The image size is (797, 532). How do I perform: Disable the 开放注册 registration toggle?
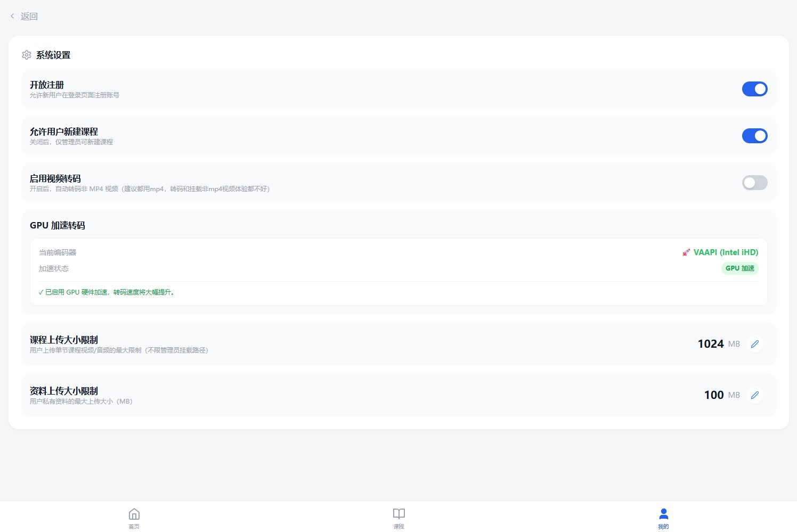tap(754, 89)
